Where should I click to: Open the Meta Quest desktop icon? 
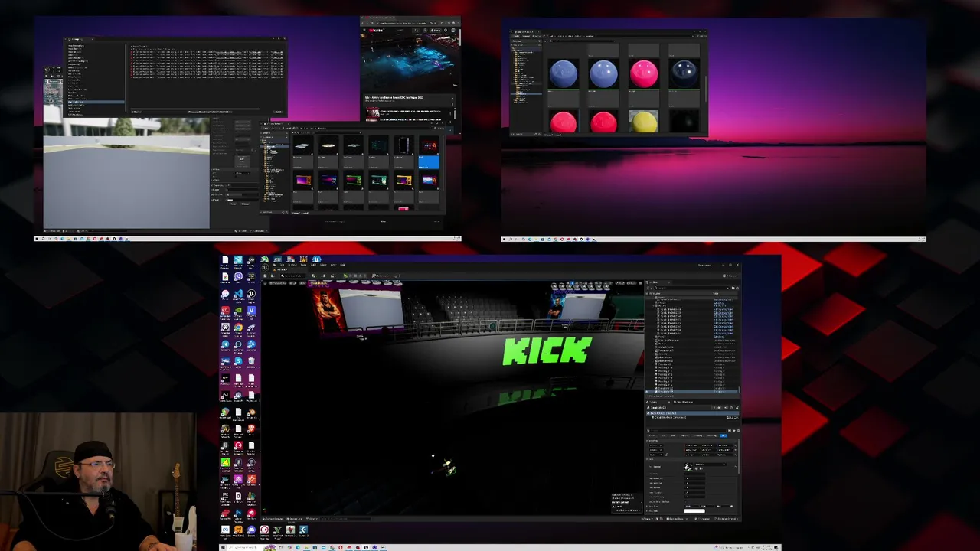[225, 530]
